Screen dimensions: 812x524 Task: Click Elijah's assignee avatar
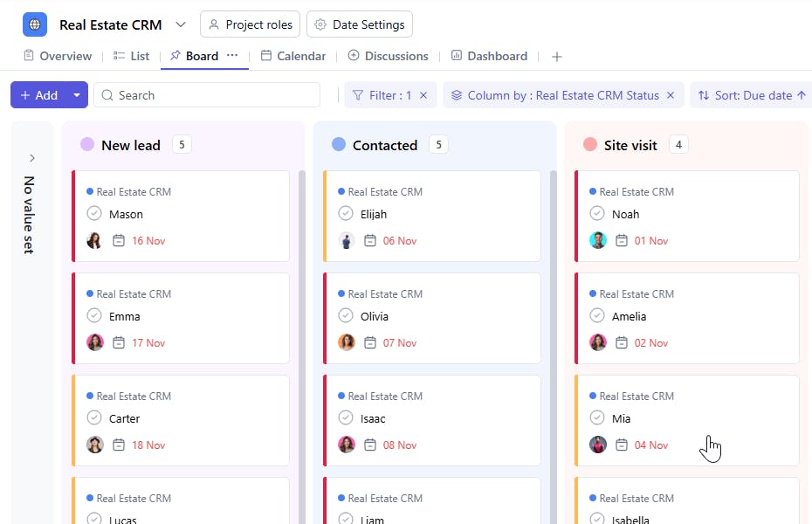tap(347, 240)
